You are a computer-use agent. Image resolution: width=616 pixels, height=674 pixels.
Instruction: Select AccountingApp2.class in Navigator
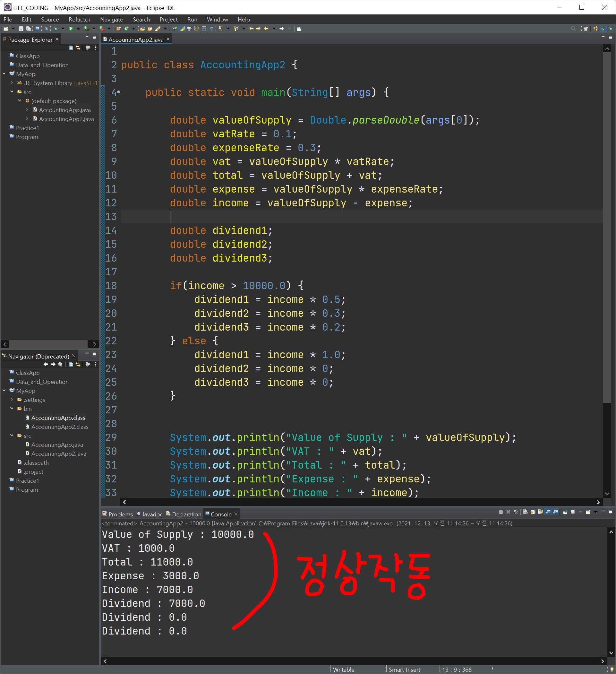coord(60,427)
